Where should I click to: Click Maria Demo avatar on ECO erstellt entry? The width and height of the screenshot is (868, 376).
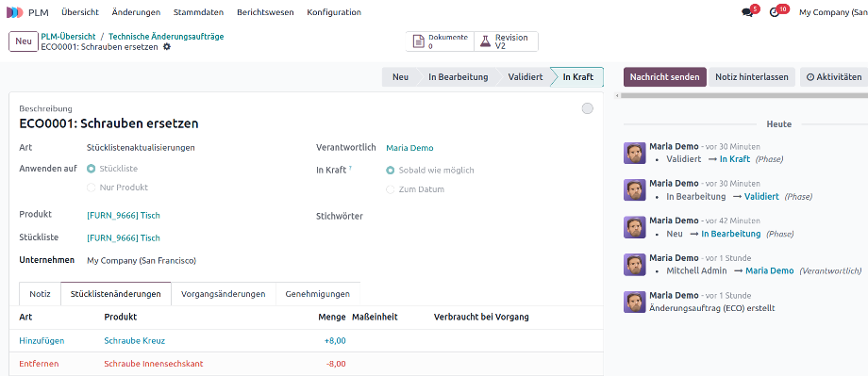click(x=634, y=302)
